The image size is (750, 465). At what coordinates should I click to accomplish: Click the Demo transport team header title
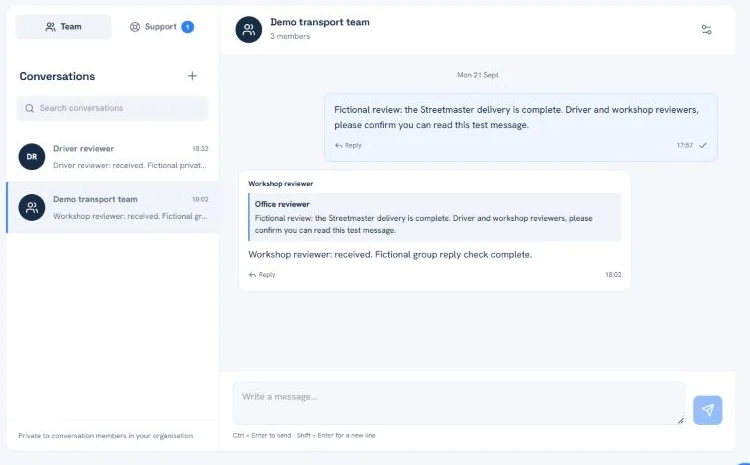pos(320,22)
